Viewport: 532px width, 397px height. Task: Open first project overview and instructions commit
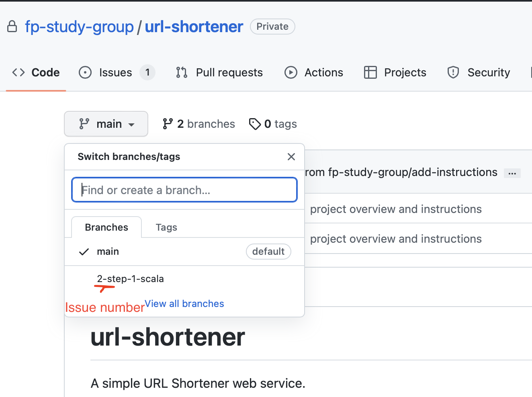(396, 209)
